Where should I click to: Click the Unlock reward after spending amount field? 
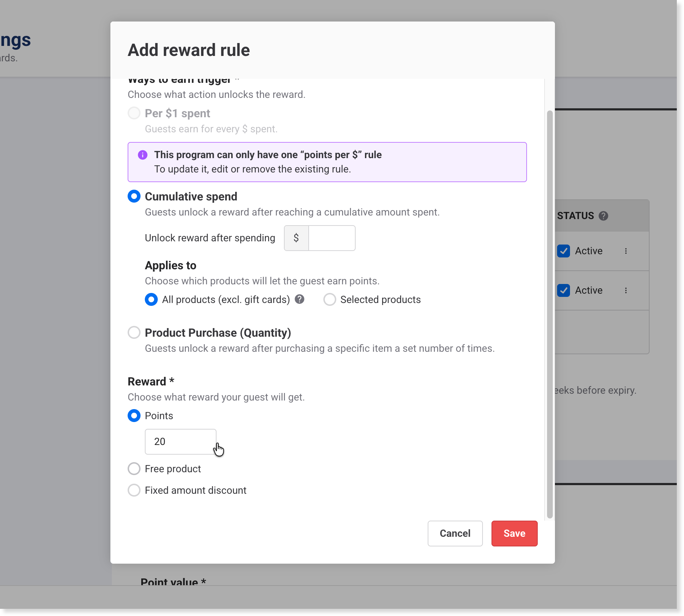pos(332,238)
